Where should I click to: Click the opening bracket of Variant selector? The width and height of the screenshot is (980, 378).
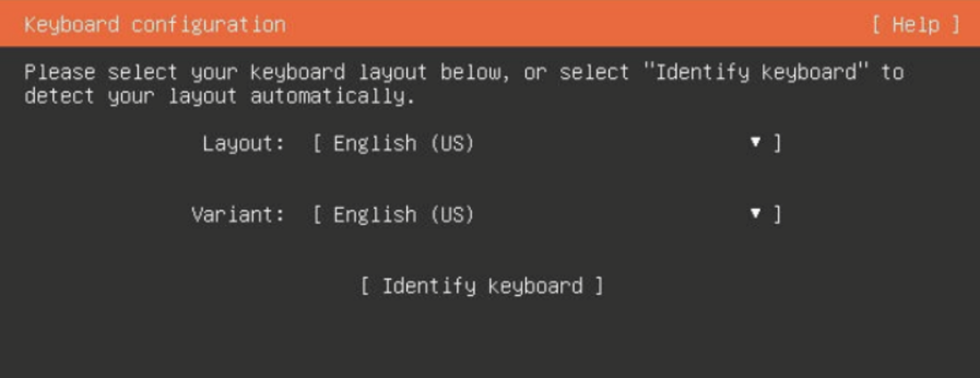click(x=317, y=214)
